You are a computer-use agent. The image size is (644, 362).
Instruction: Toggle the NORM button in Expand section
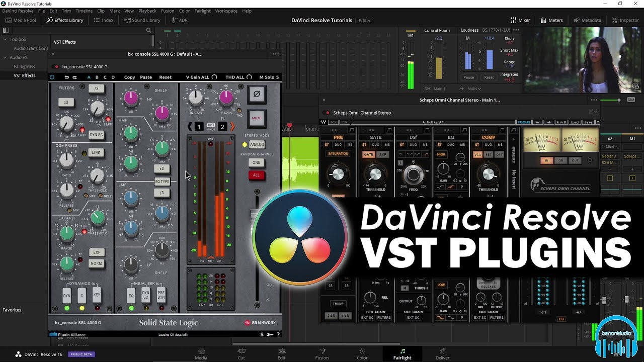pos(96,263)
